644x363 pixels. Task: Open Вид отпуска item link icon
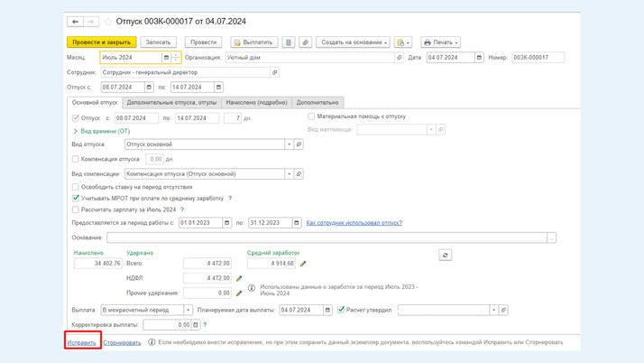(x=299, y=144)
